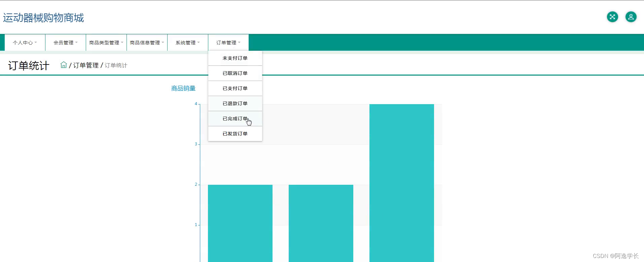Viewport: 644px width, 262px height.
Task: Open the user profile icon
Action: pyautogui.click(x=631, y=17)
